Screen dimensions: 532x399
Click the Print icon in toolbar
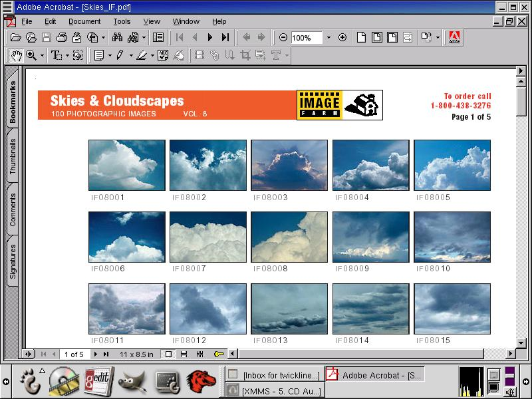point(61,37)
